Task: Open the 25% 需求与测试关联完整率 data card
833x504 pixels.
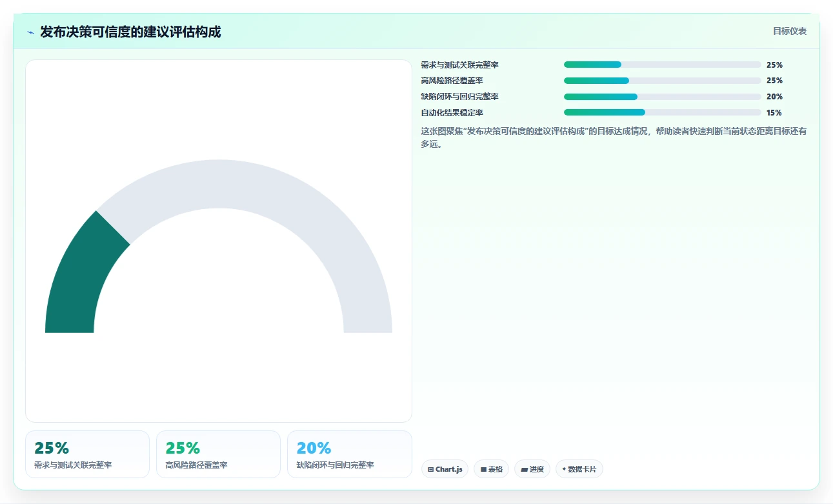Action: coord(87,454)
